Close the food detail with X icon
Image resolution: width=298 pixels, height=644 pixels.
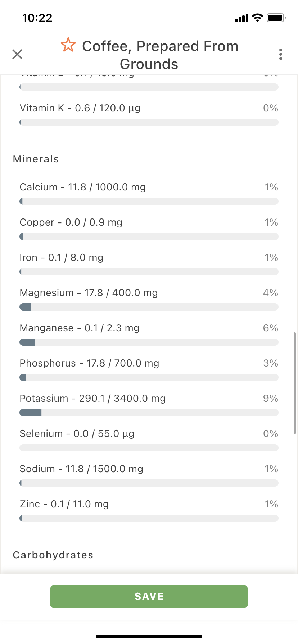(x=17, y=54)
